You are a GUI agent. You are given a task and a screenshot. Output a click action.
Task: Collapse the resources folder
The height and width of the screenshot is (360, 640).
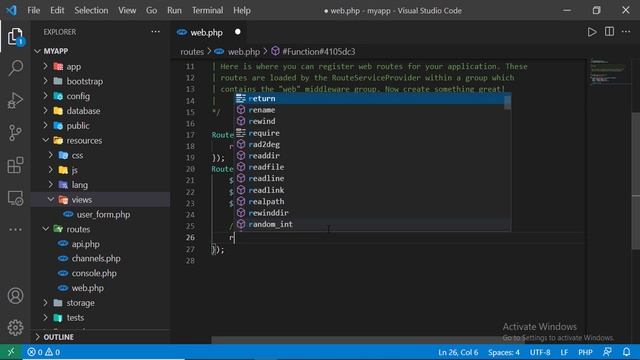coord(100,140)
